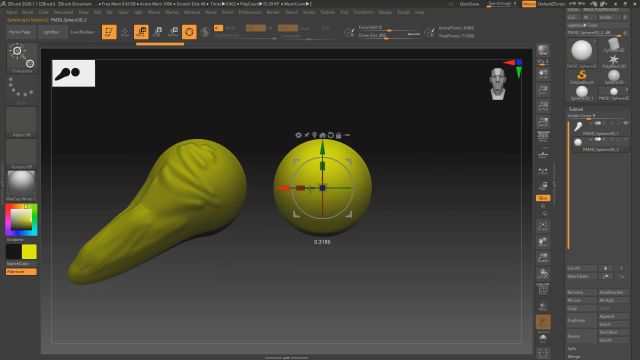The height and width of the screenshot is (360, 640).
Task: Open the Brush menu
Action: point(27,12)
